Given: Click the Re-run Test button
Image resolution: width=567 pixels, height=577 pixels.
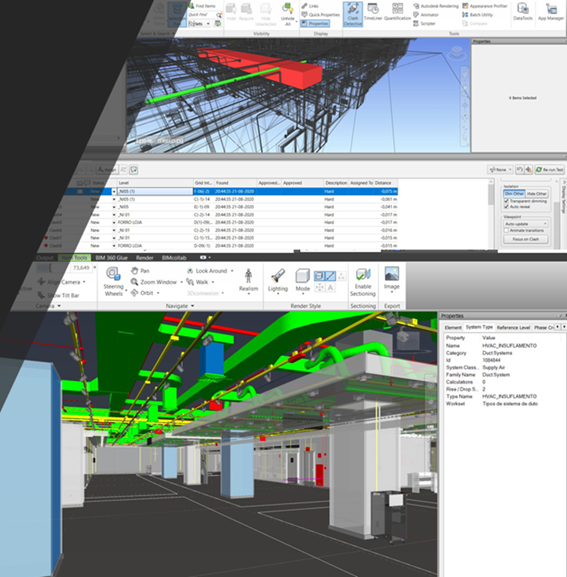Looking at the screenshot, I should [x=549, y=170].
